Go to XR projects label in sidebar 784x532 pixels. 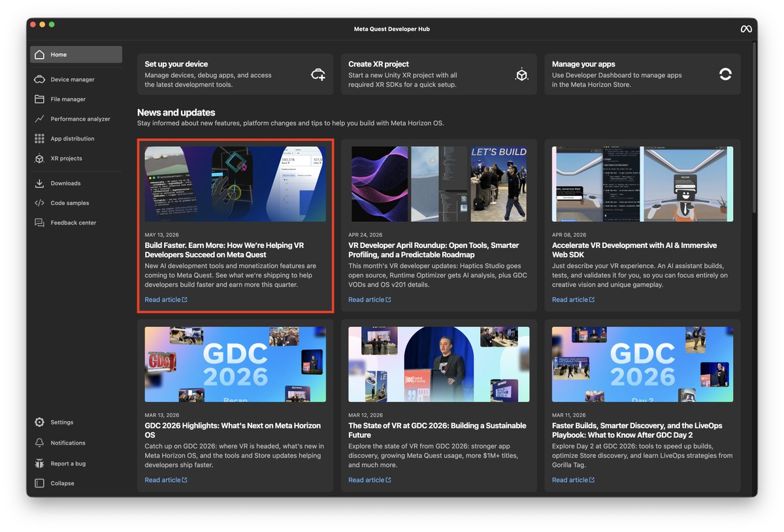coord(67,159)
